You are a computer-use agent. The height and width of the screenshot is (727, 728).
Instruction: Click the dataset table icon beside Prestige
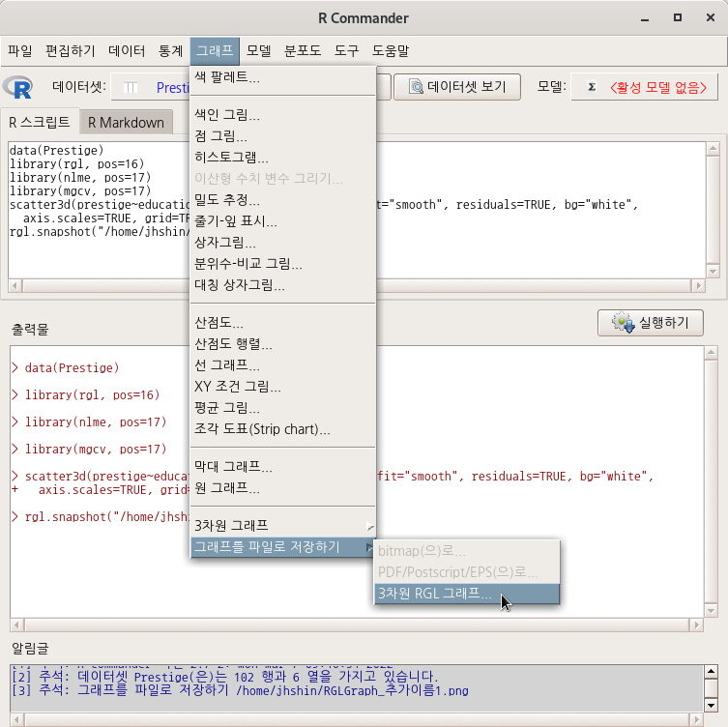tap(131, 87)
